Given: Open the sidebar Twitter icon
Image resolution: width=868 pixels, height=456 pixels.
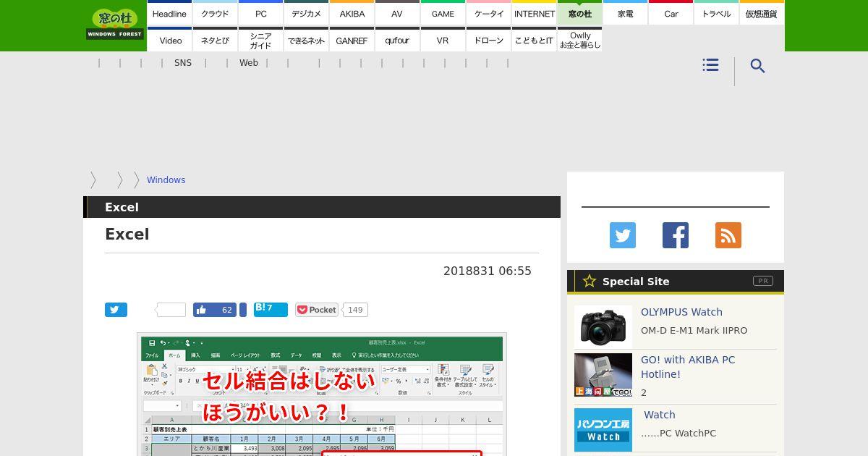Looking at the screenshot, I should pos(623,235).
